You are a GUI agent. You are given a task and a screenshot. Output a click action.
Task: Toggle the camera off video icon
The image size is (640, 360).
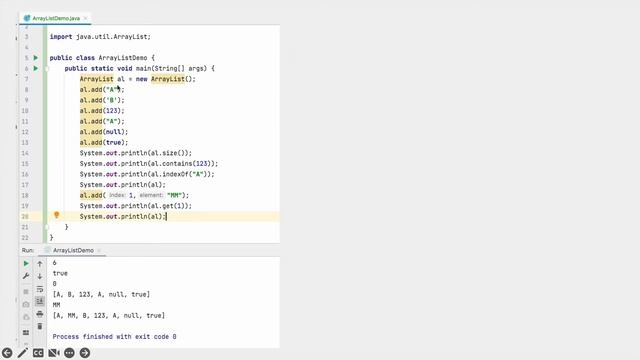pyautogui.click(x=54, y=353)
